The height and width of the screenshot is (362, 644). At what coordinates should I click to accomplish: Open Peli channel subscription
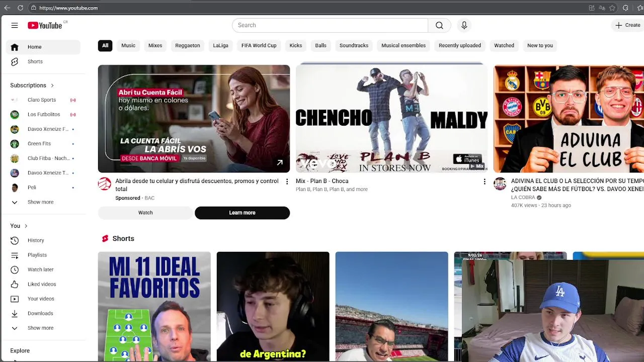click(x=43, y=188)
